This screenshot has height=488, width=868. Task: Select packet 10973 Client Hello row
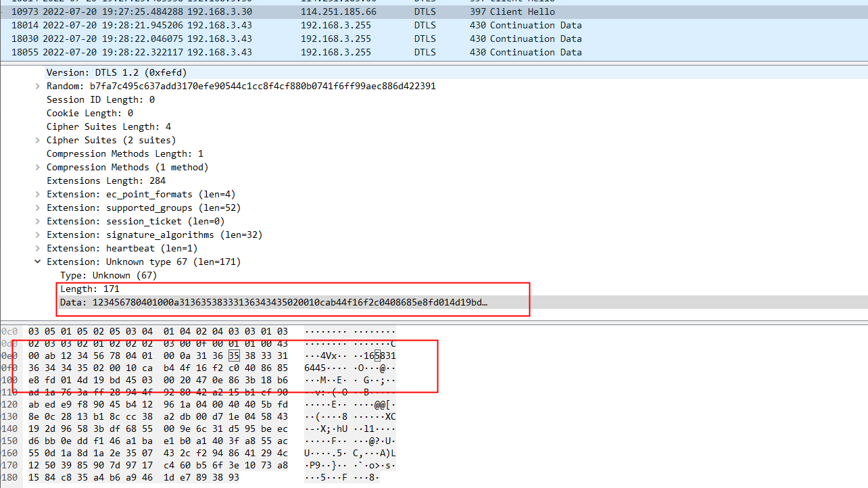[270, 11]
